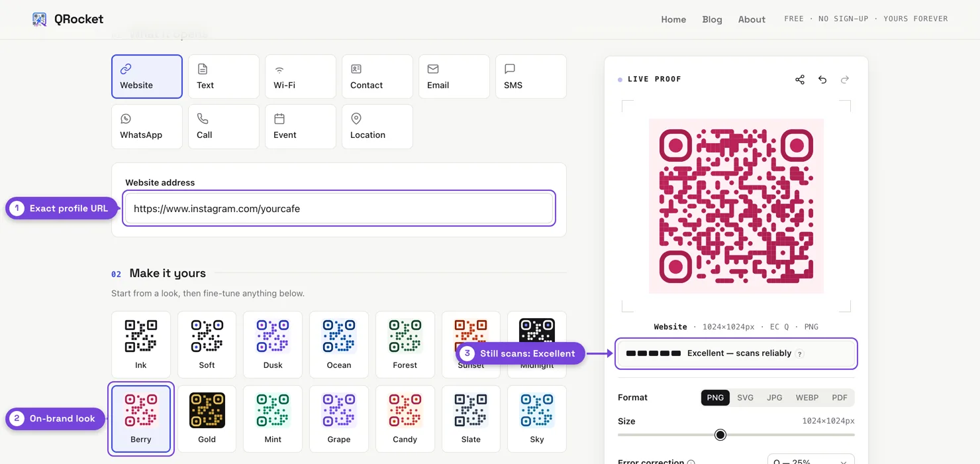Choose WEBP as export format
Viewport: 980px width, 464px height.
[x=807, y=398]
